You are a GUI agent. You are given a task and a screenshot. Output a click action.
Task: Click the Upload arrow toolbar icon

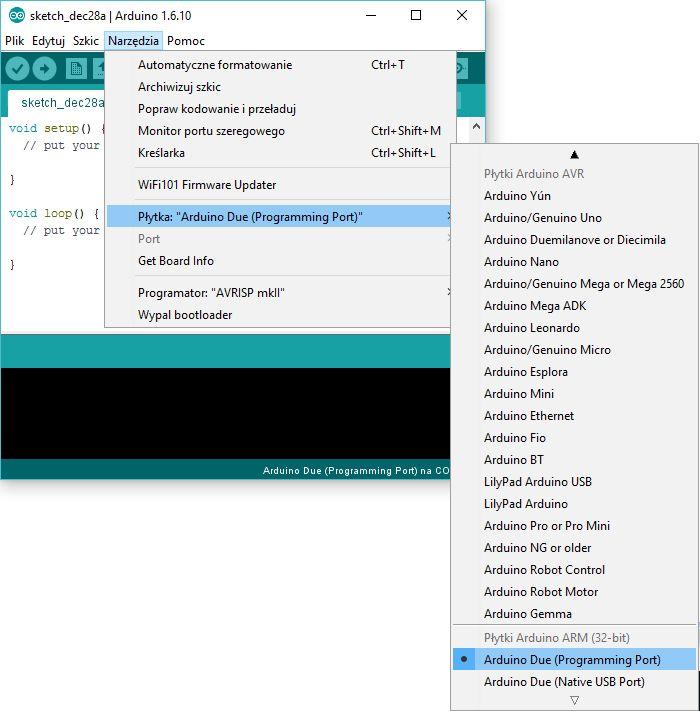[x=44, y=69]
